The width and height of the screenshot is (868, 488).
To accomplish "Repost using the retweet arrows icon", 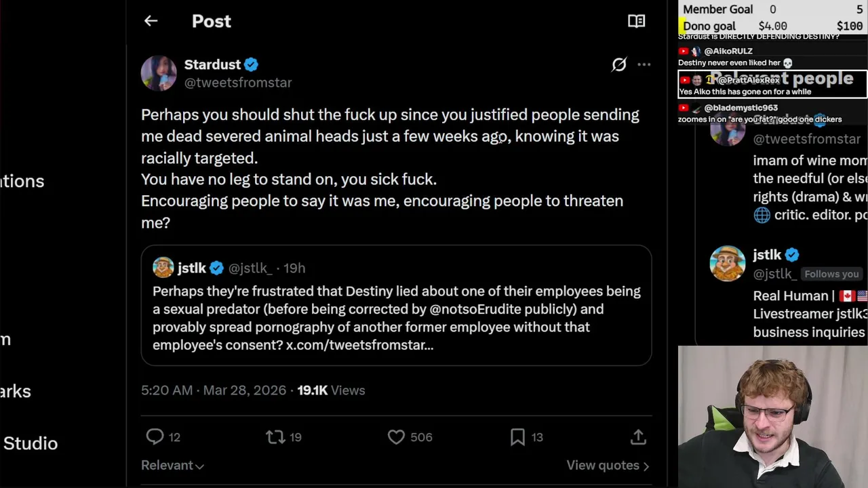I will click(x=275, y=437).
